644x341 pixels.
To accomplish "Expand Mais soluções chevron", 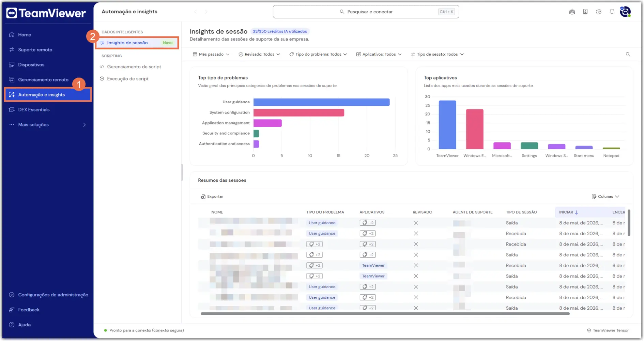I will 85,125.
